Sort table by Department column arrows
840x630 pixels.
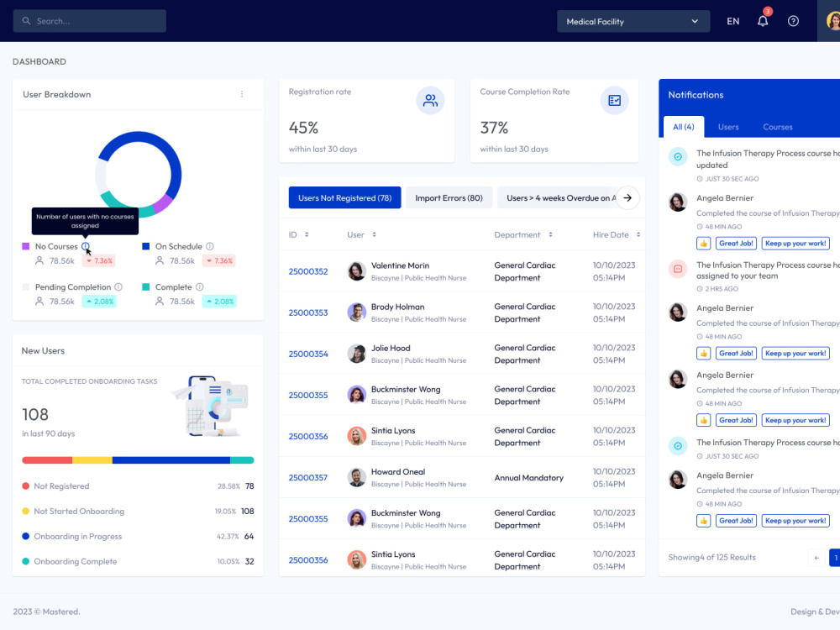pos(550,234)
